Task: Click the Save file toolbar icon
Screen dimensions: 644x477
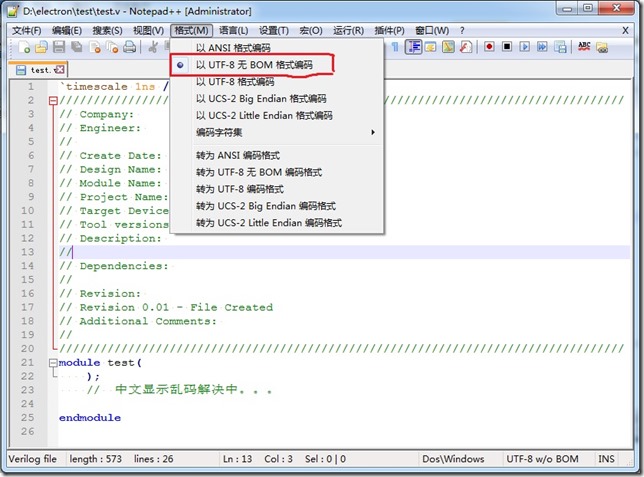Action: pyautogui.click(x=59, y=47)
